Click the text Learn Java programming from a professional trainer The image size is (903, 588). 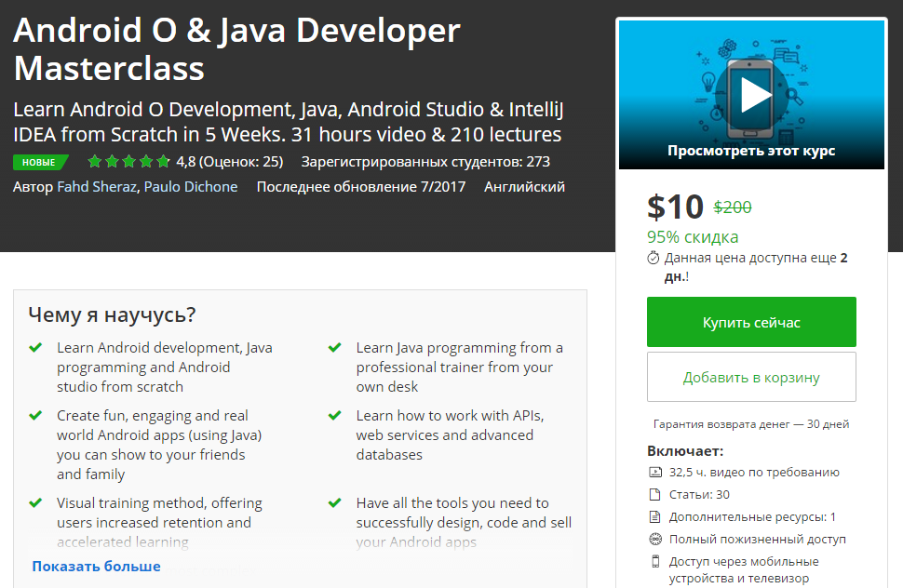coord(460,367)
